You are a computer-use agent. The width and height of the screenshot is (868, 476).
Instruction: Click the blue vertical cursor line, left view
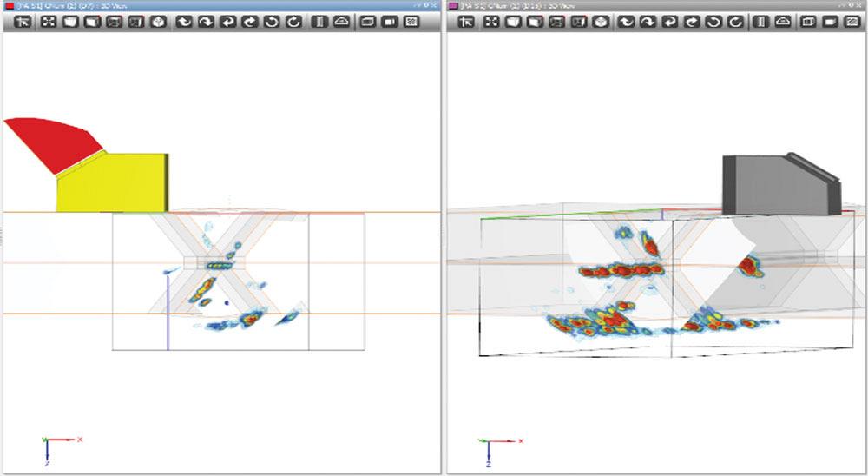[x=168, y=313]
